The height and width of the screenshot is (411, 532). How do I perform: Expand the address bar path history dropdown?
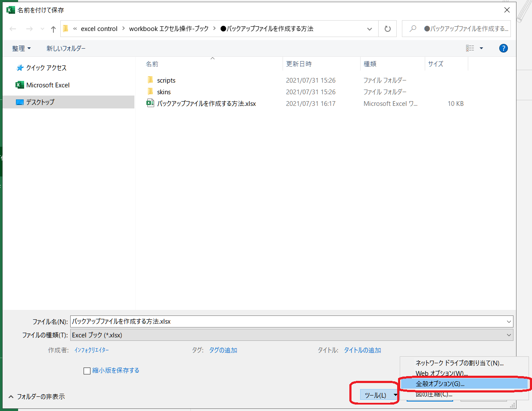point(369,29)
